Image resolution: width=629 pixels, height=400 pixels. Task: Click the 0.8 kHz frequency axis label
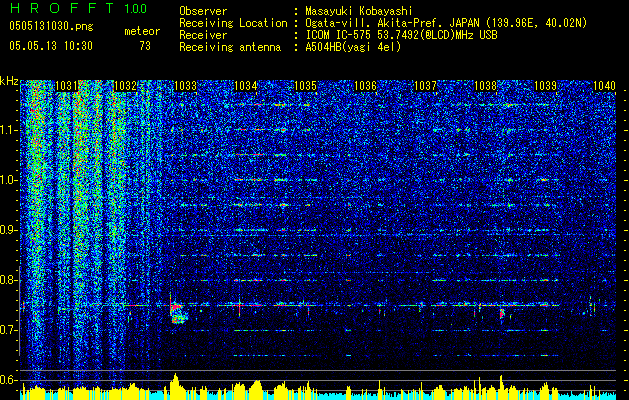(8, 280)
